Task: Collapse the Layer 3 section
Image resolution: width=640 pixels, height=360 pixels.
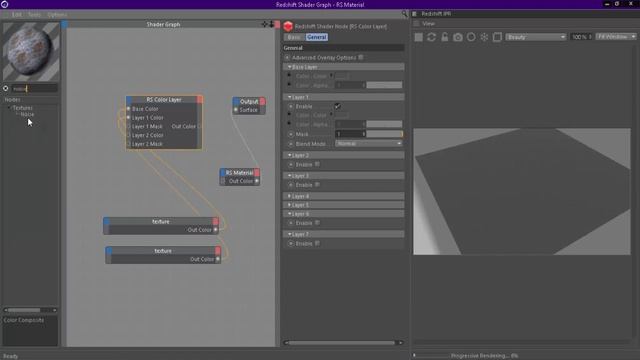Action: point(289,176)
